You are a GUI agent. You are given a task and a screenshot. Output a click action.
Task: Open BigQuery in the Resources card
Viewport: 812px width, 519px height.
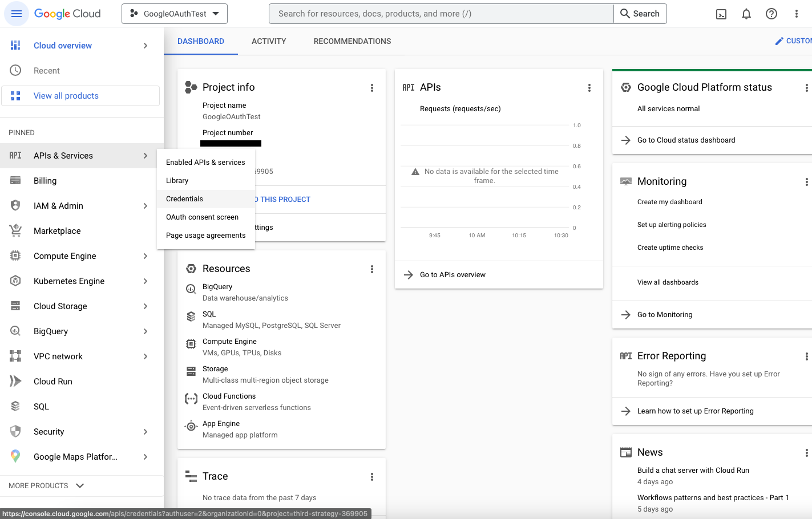217,287
